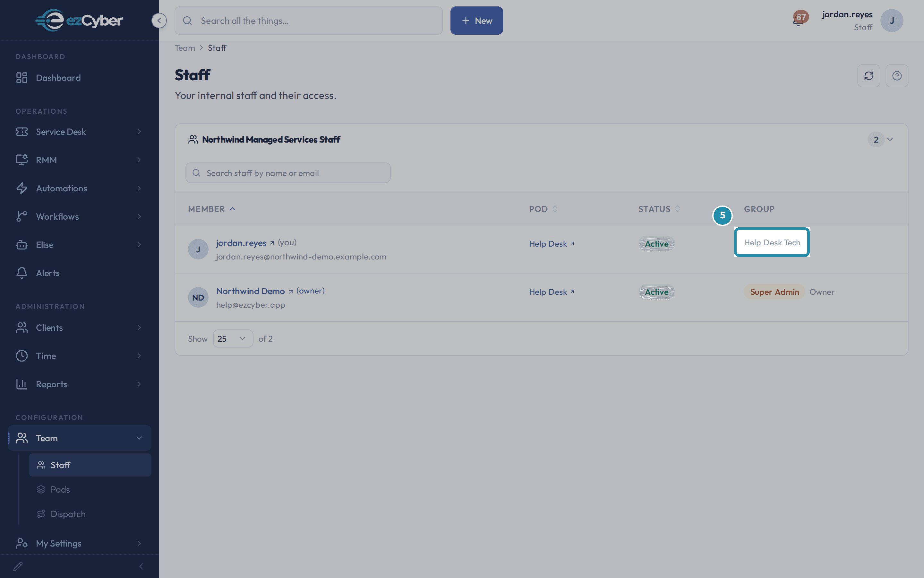
Task: Click the Time clock icon
Action: tap(22, 356)
